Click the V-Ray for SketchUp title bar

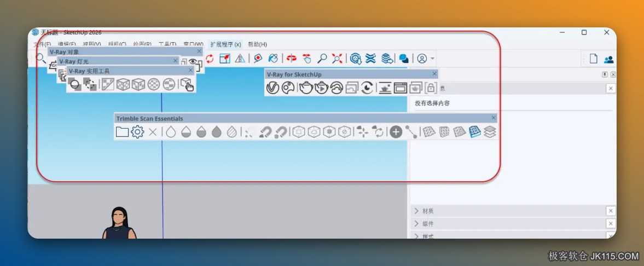(x=351, y=74)
